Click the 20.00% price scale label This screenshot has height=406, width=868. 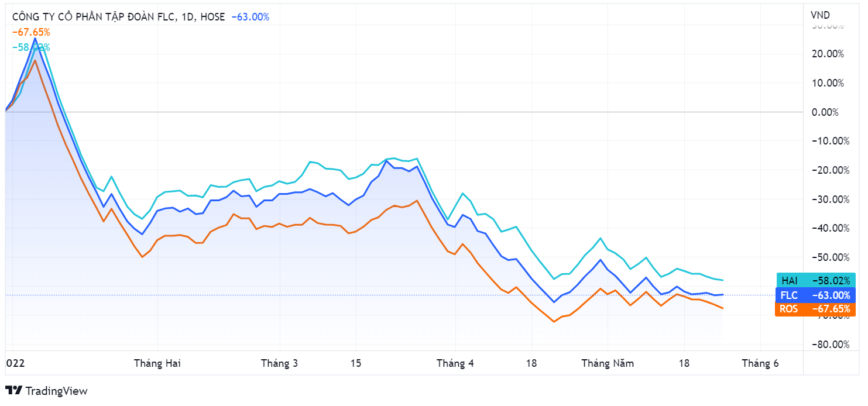[x=828, y=54]
